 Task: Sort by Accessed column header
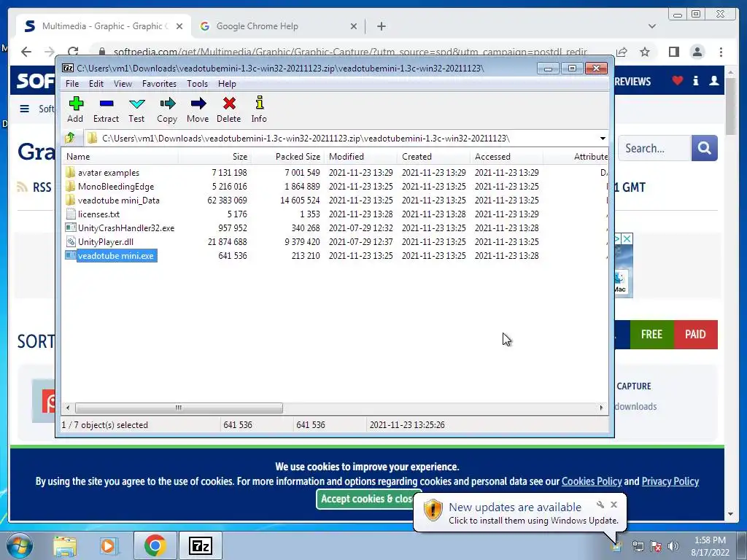(506, 157)
